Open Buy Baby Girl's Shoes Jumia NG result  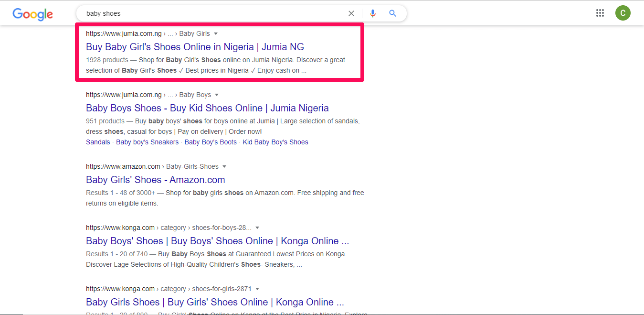195,47
